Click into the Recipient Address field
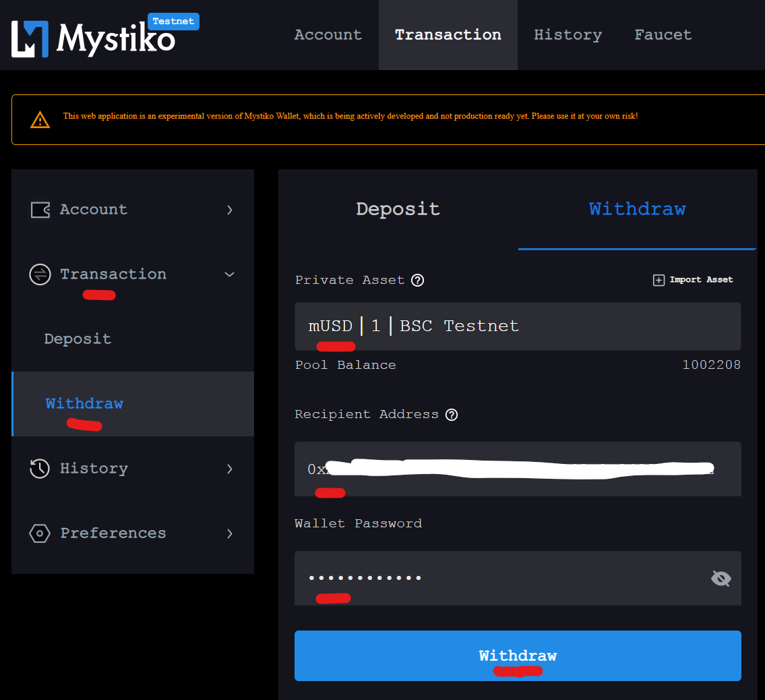Screen dimensions: 765x700 point(518,469)
